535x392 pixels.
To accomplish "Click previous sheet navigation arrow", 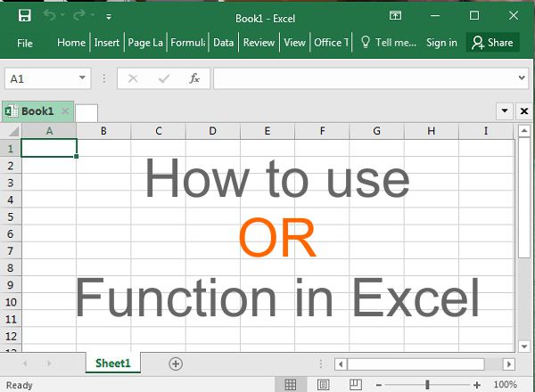I will pos(25,363).
